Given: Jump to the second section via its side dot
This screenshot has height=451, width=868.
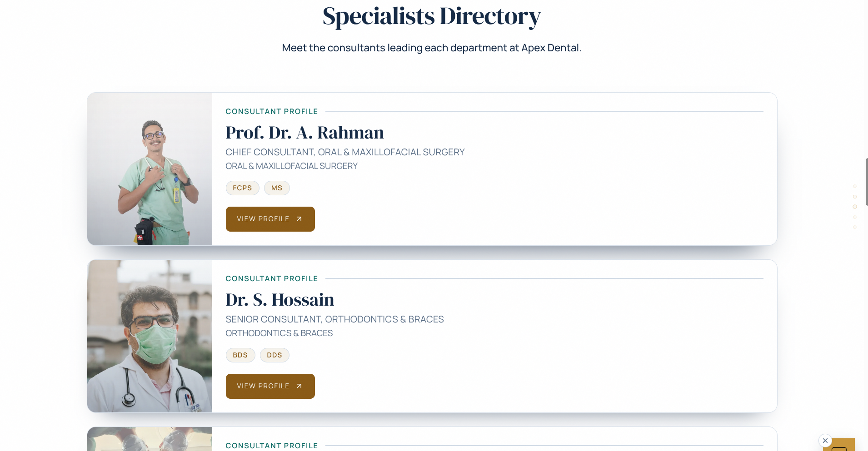Looking at the screenshot, I should tap(855, 197).
